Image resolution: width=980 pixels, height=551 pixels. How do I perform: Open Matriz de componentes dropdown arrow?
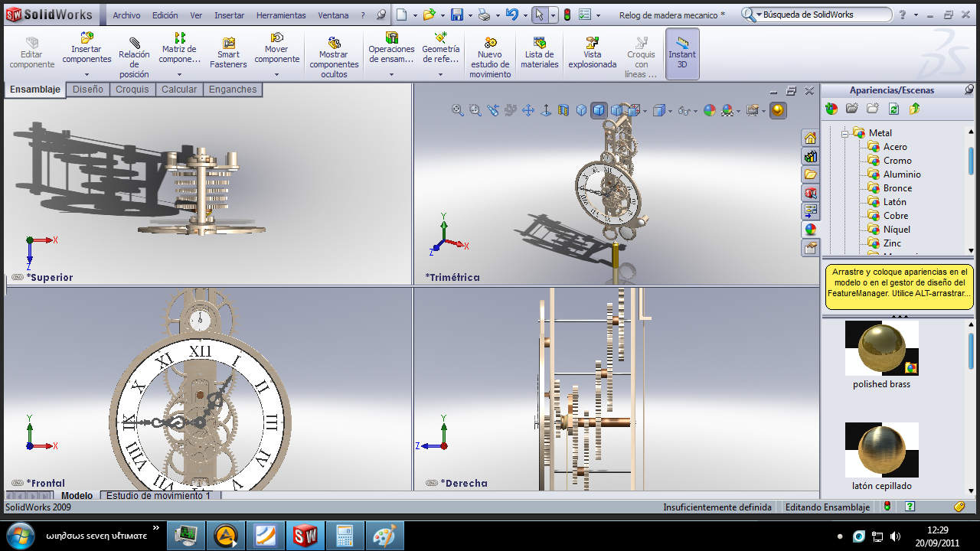pyautogui.click(x=179, y=75)
